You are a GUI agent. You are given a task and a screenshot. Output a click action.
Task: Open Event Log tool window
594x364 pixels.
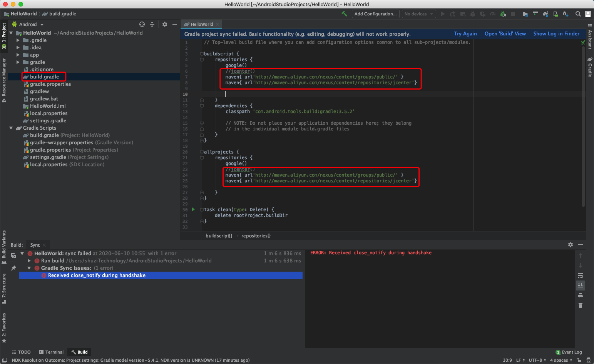point(569,352)
